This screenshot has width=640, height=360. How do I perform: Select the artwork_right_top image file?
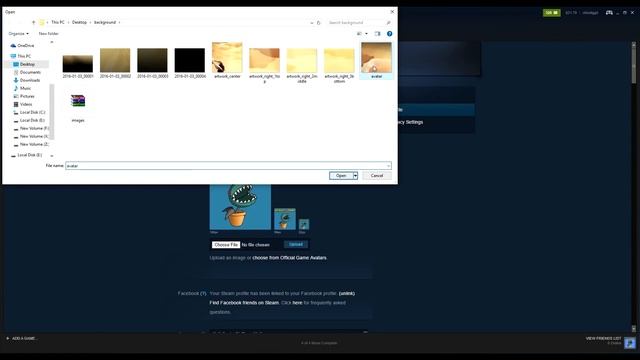point(264,64)
